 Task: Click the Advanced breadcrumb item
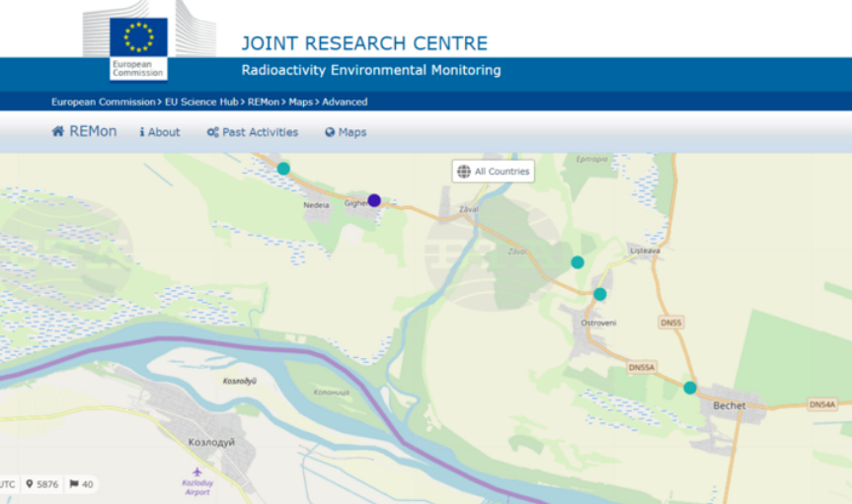pyautogui.click(x=345, y=102)
